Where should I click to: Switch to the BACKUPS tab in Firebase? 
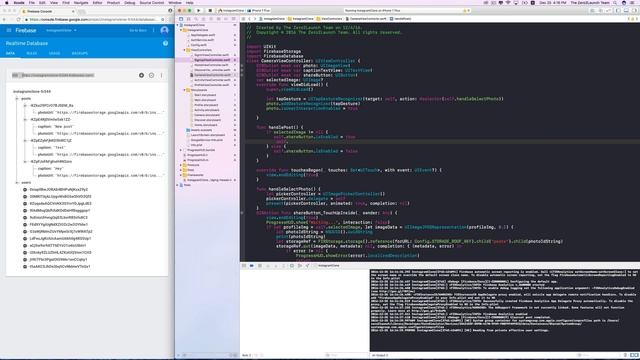80,53
